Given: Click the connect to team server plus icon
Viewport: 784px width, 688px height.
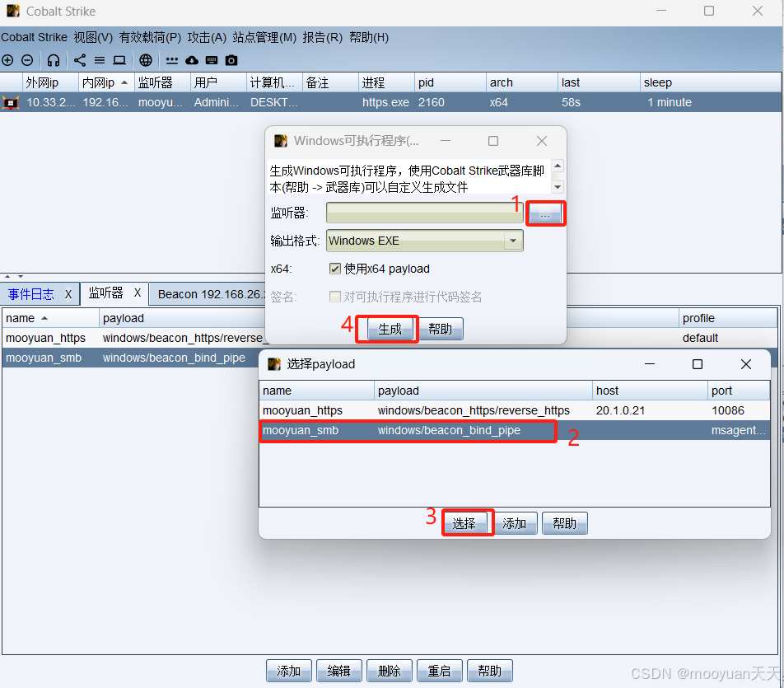Looking at the screenshot, I should point(7,60).
